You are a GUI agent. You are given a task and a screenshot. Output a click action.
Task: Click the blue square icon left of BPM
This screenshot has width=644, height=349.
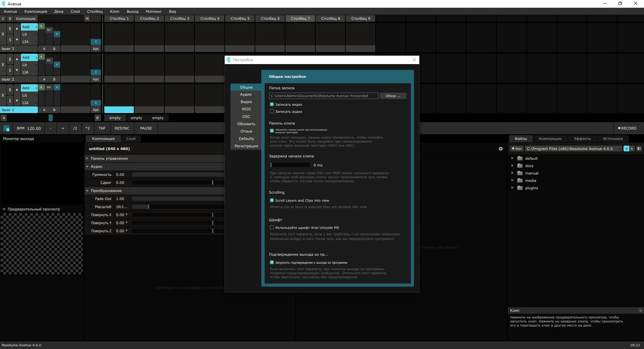pos(6,128)
